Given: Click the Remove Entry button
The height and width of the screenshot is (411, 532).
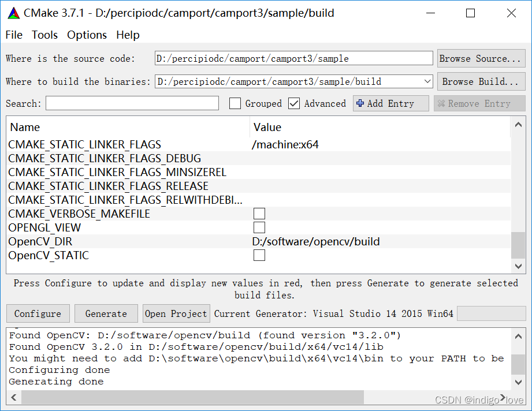Looking at the screenshot, I should click(x=479, y=103).
